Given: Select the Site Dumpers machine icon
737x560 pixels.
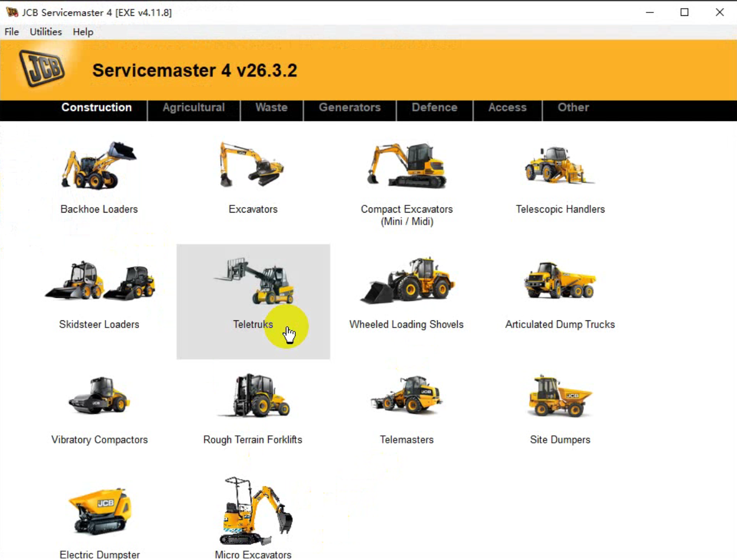Looking at the screenshot, I should [x=560, y=395].
